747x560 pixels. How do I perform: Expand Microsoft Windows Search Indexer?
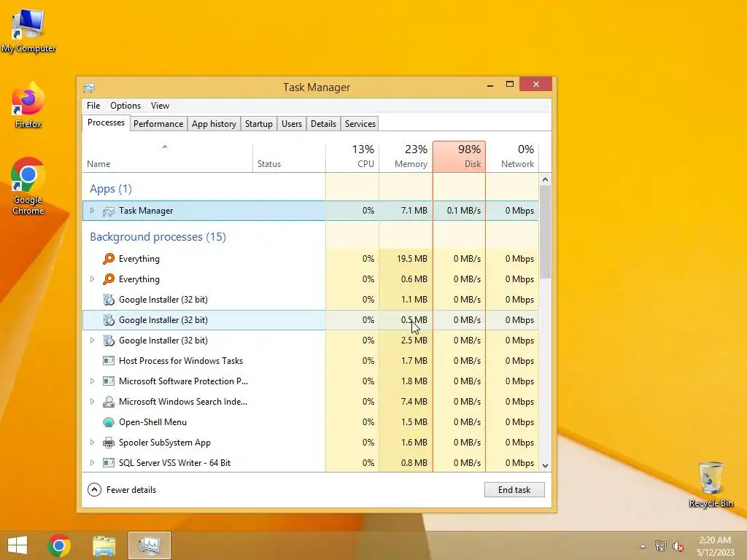pyautogui.click(x=92, y=402)
